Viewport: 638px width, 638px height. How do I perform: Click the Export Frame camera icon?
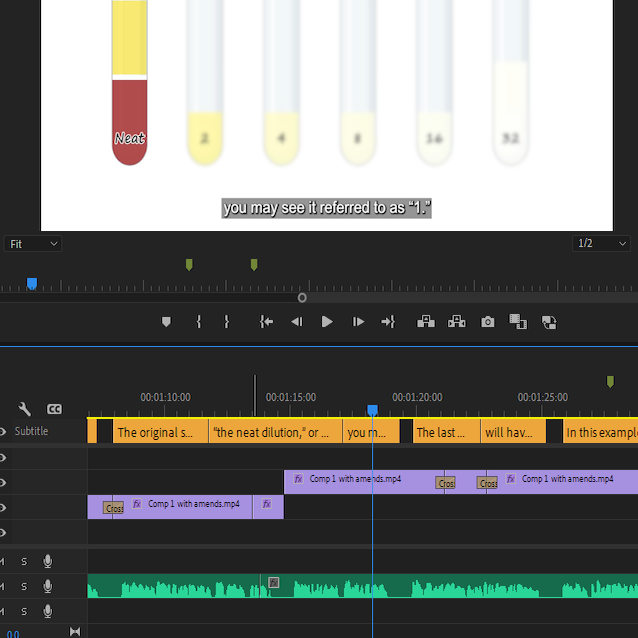pyautogui.click(x=487, y=322)
